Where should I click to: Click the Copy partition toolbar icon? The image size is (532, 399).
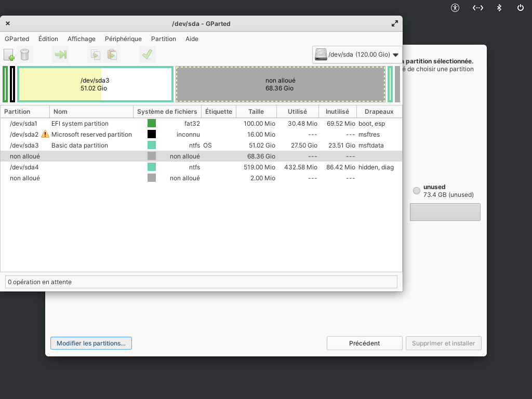pos(96,55)
